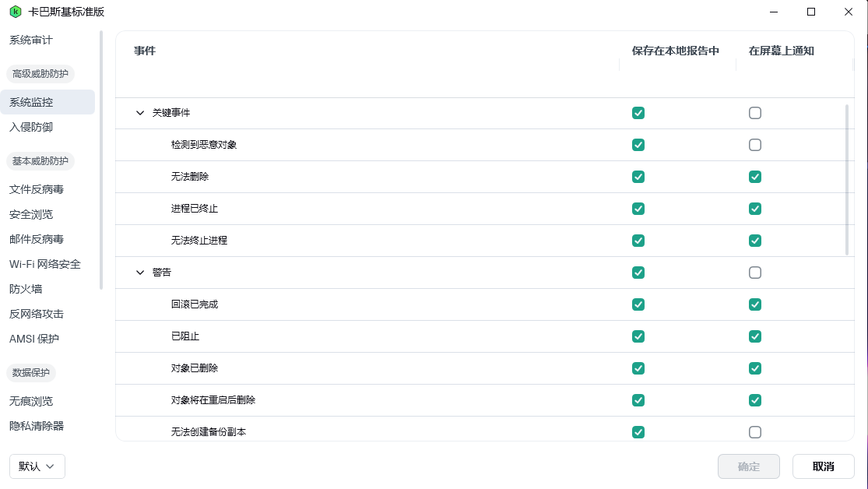This screenshot has width=868, height=489.
Task: Open 反网络攻击 settings
Action: point(37,314)
